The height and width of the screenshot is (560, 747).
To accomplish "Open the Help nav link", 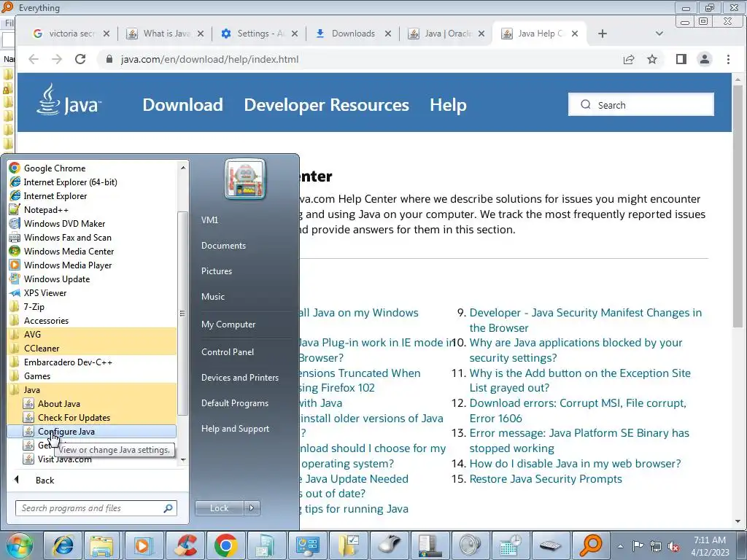I will [x=448, y=105].
